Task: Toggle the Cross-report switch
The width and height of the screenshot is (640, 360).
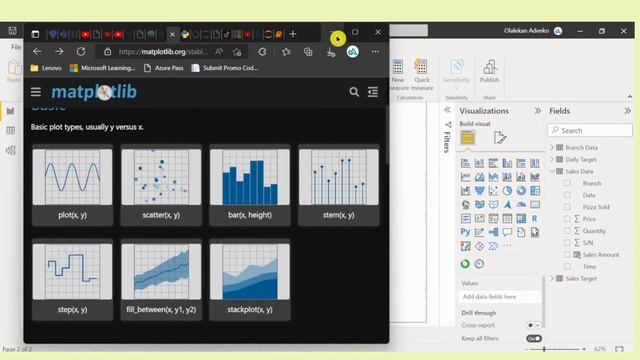Action: (x=533, y=325)
